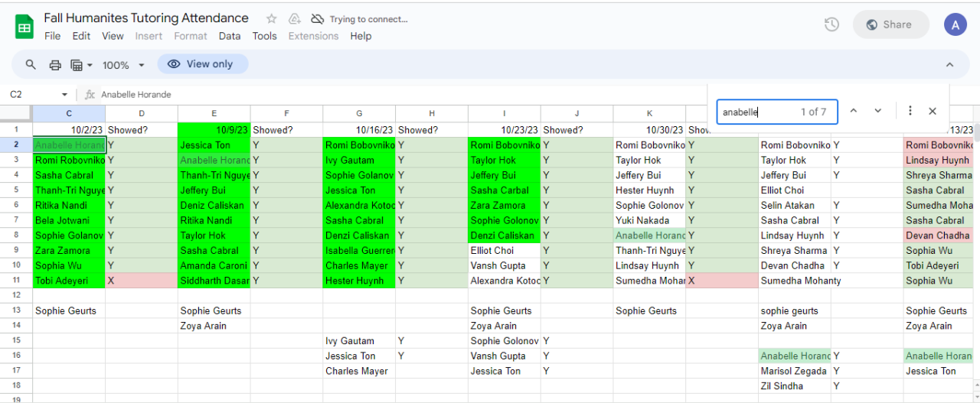Viewport: 980px width, 403px height.
Task: Close the find in sheet bar
Action: [x=933, y=112]
